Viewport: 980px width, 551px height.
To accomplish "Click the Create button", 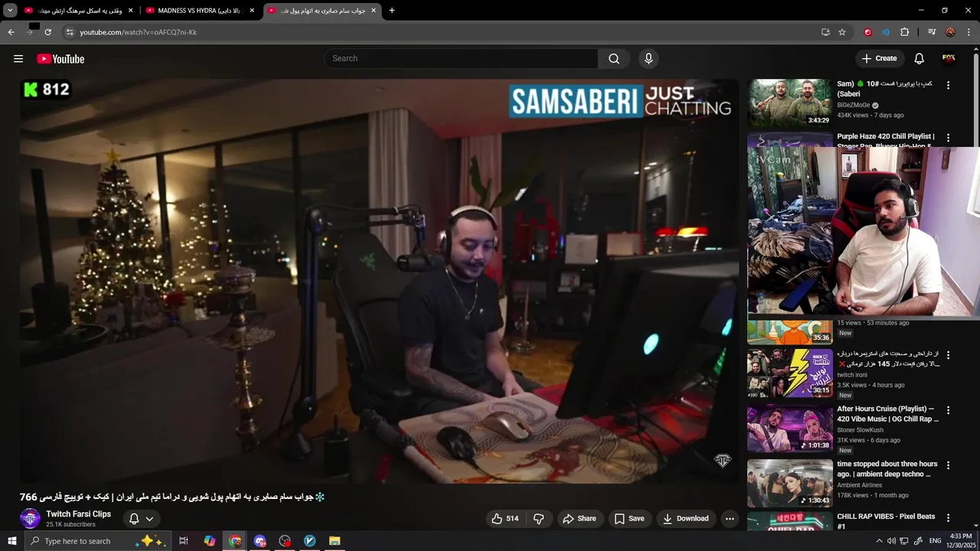I will [879, 59].
